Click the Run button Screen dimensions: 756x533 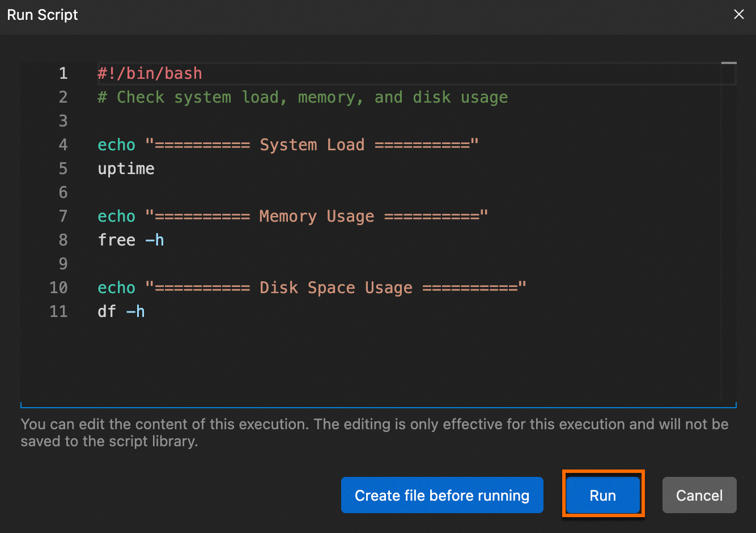point(602,495)
